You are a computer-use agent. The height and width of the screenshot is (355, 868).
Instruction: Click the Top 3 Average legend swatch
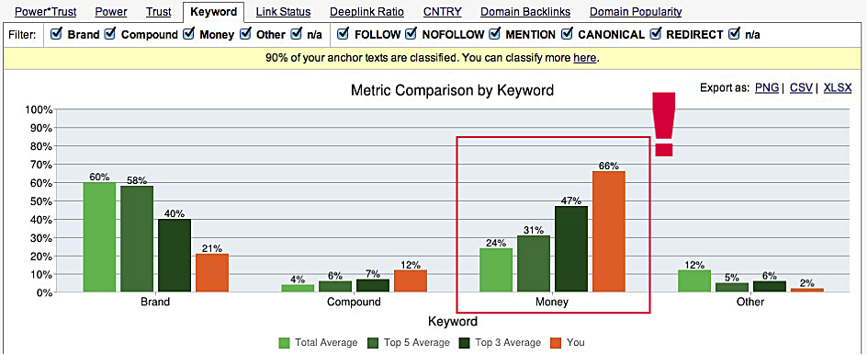(x=466, y=343)
